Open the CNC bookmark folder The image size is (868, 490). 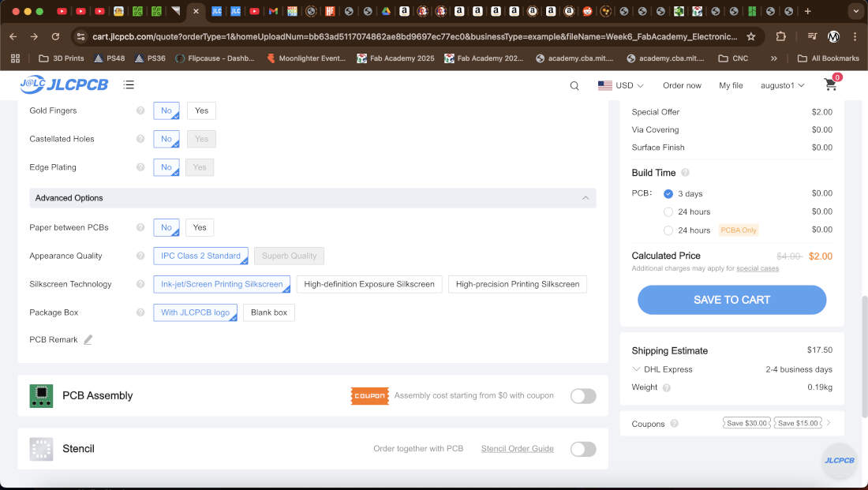tap(733, 58)
